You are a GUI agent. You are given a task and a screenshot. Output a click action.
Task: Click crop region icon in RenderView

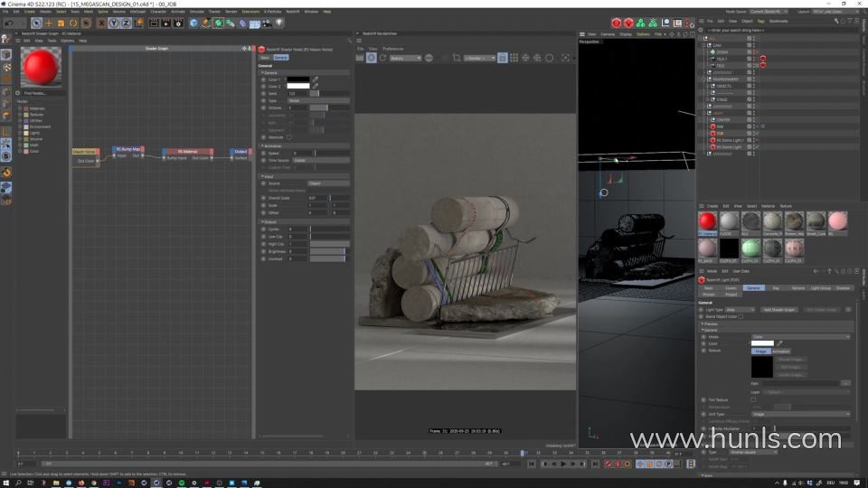(456, 58)
